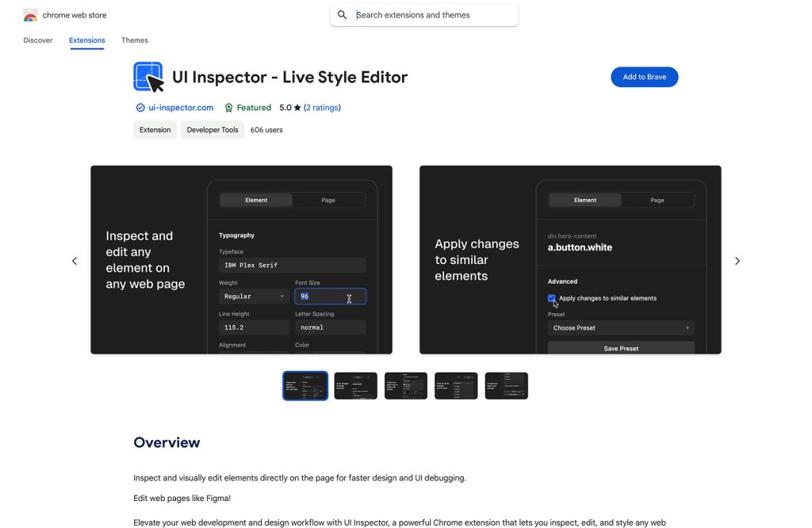Show previous screenshot with left arrow
Viewport: 812px width, 528px height.
click(75, 261)
